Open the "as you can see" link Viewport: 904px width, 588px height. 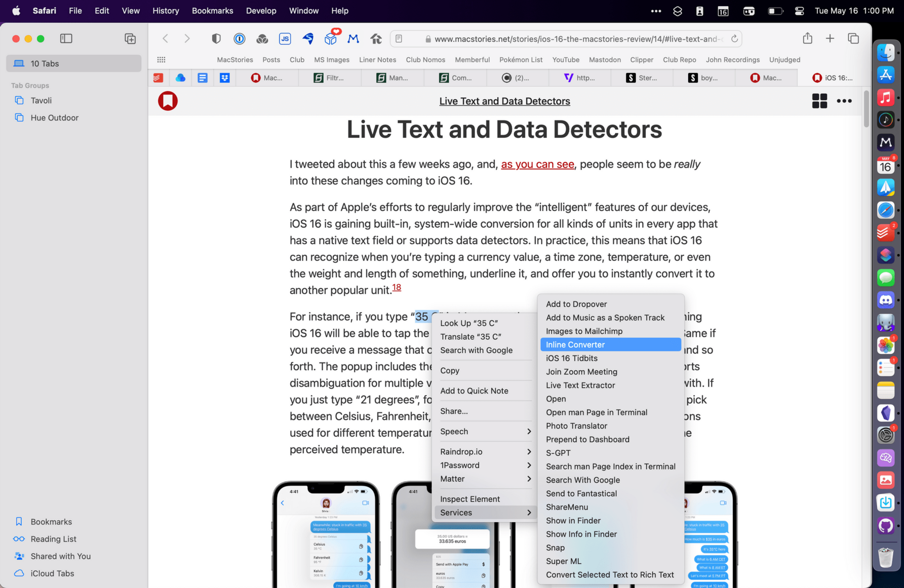537,164
